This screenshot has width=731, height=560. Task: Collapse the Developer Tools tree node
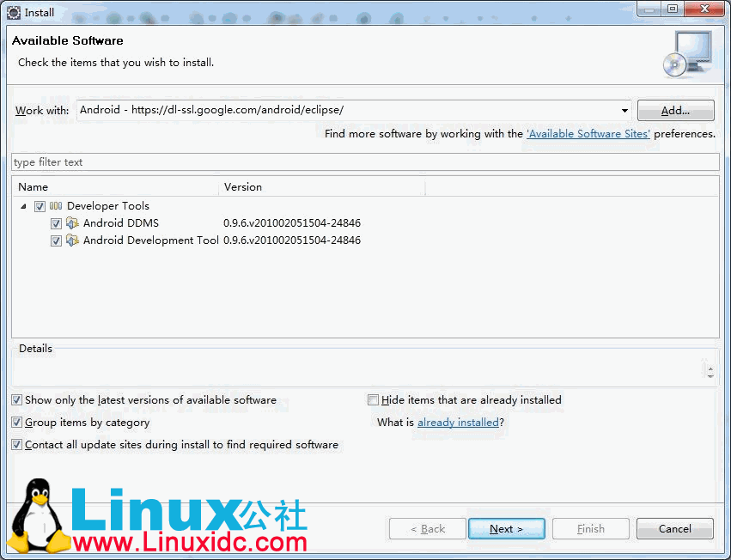pyautogui.click(x=22, y=206)
